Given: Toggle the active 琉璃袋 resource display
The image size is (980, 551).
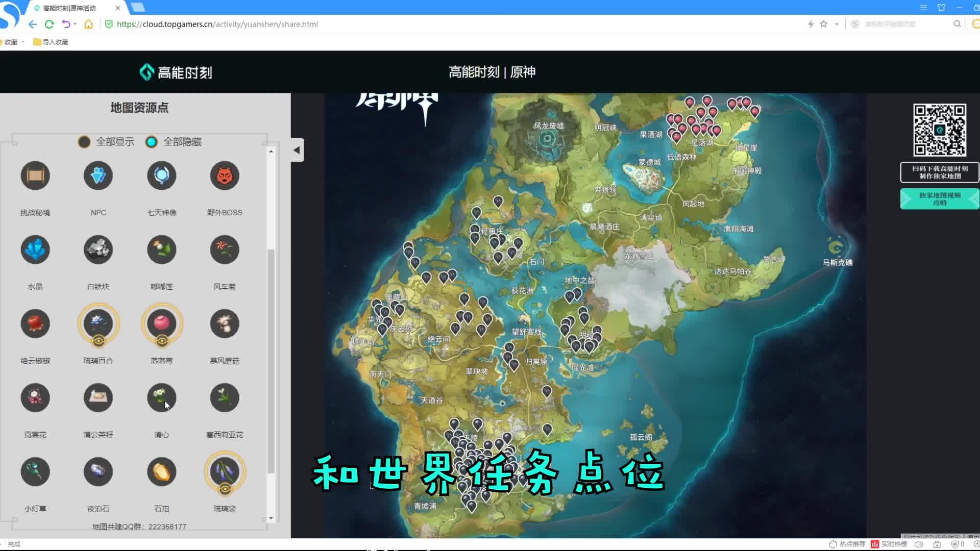Looking at the screenshot, I should [225, 471].
